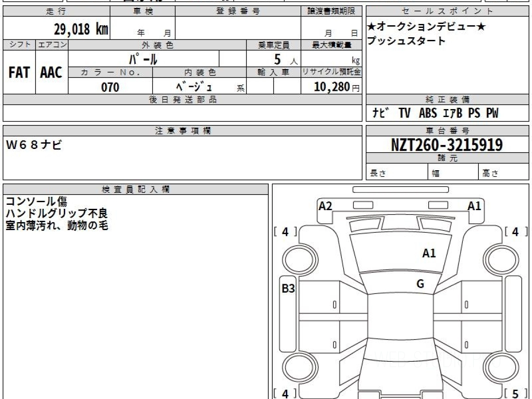
Task: Click the 走行 column header
Action: 56,12
